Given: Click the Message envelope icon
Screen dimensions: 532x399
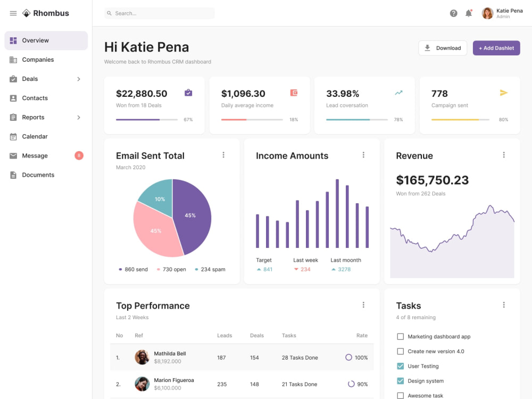Looking at the screenshot, I should coord(13,156).
